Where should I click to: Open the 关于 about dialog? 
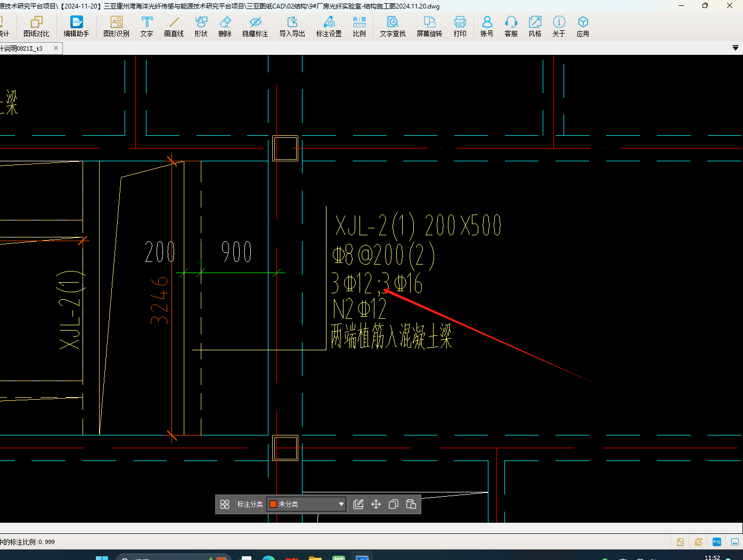pyautogui.click(x=559, y=26)
